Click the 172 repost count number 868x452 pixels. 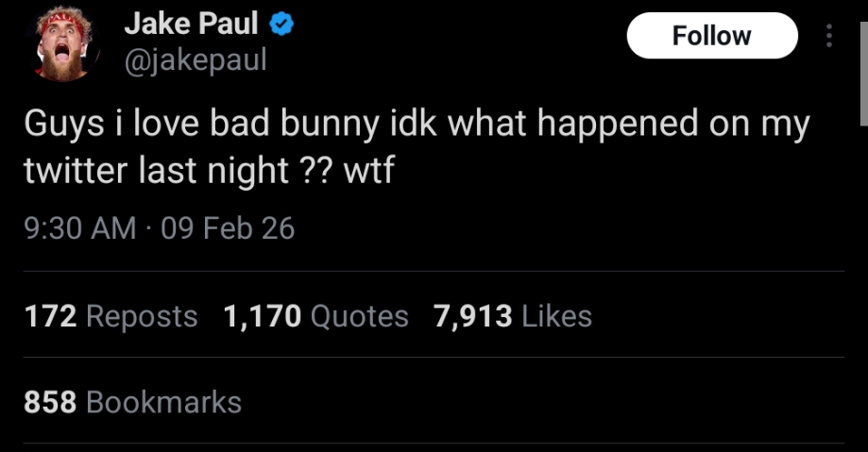(49, 316)
